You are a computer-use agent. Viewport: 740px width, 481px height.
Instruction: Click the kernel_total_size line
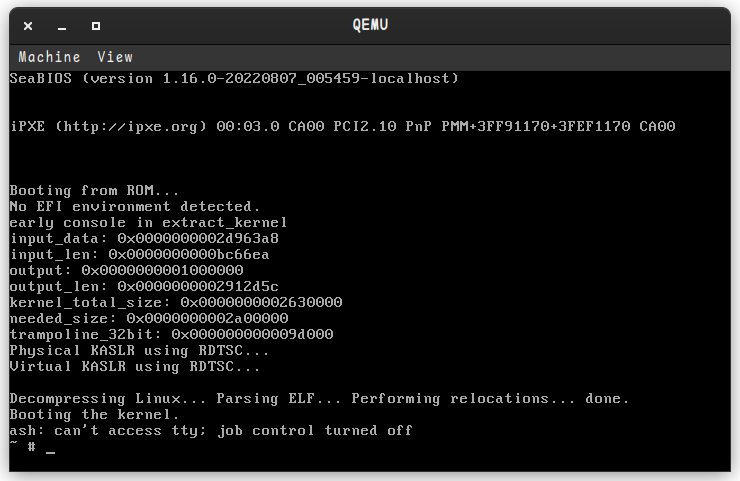[x=176, y=303]
